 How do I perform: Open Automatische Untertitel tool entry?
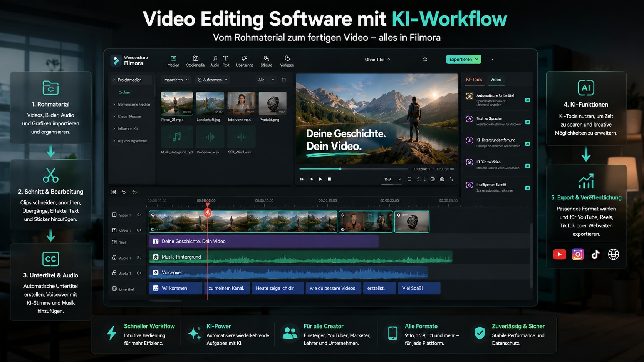pos(498,100)
